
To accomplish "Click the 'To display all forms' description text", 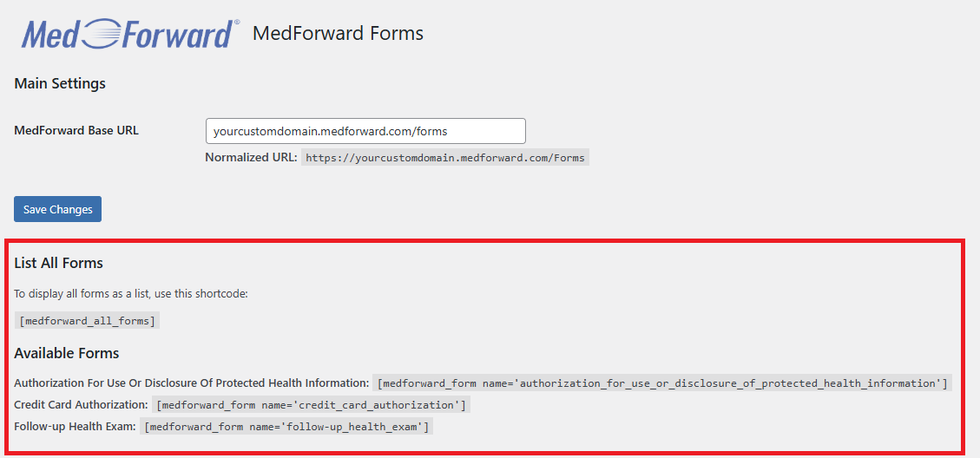I will [x=131, y=294].
